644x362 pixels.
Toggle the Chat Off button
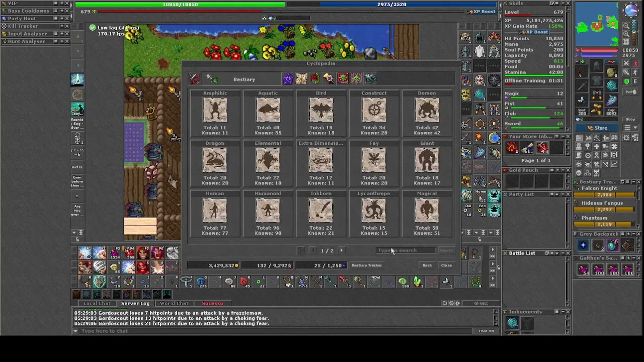click(487, 331)
